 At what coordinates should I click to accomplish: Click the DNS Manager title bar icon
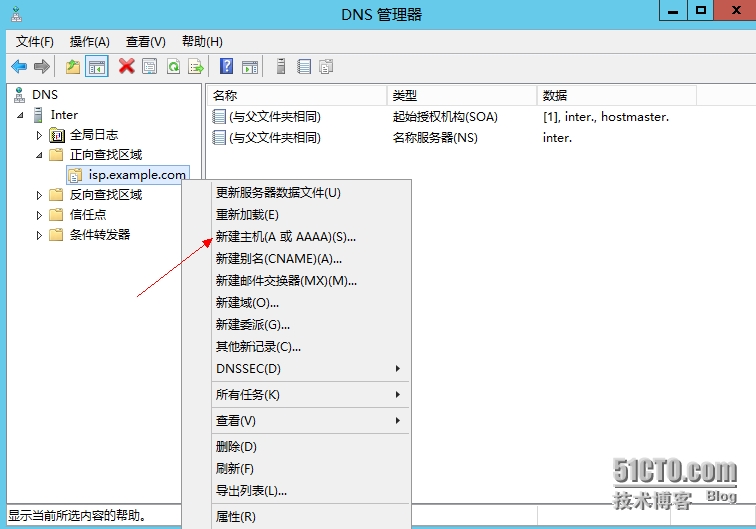(x=16, y=14)
